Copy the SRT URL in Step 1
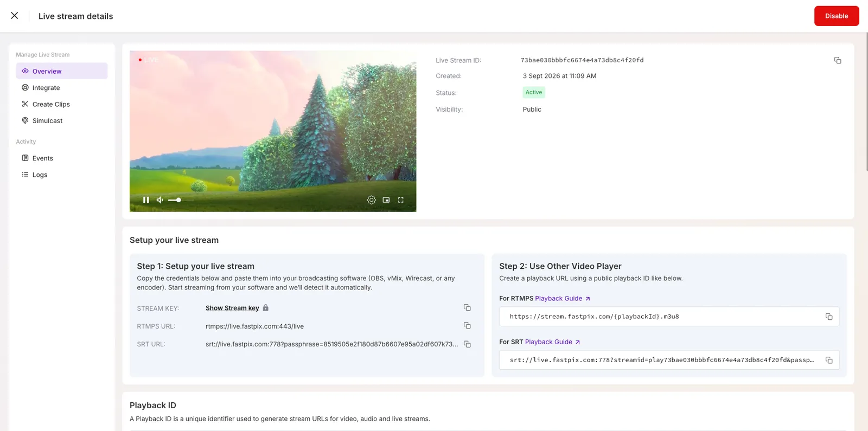 coord(467,344)
